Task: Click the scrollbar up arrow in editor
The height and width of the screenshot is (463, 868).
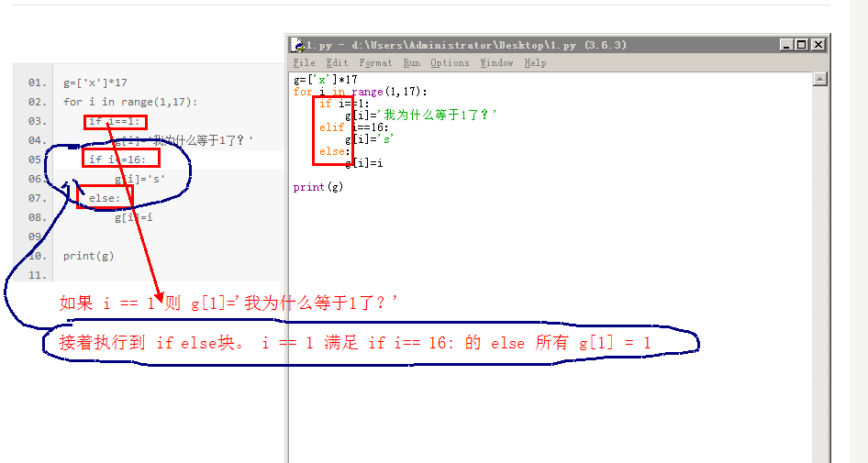Action: coord(819,81)
